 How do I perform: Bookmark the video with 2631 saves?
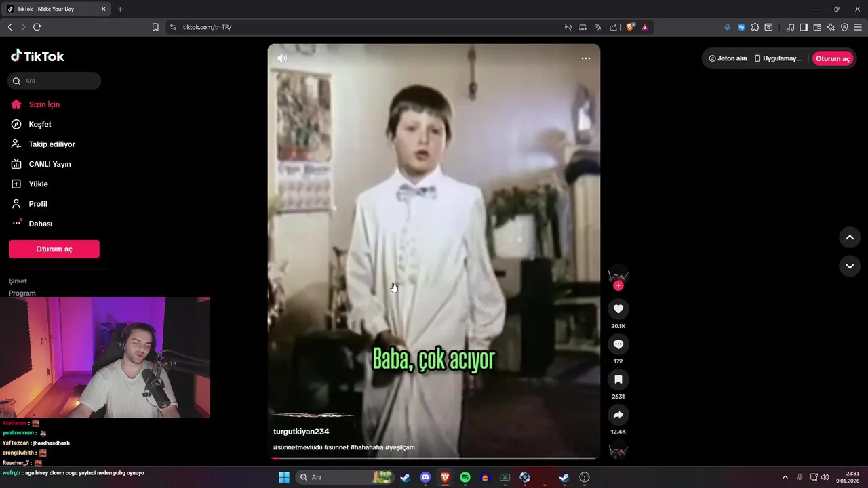tap(618, 380)
